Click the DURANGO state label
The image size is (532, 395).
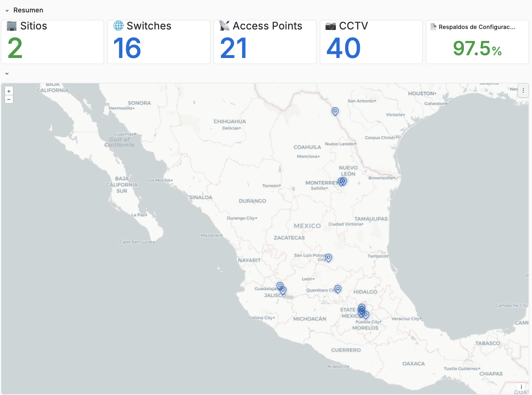tap(253, 201)
